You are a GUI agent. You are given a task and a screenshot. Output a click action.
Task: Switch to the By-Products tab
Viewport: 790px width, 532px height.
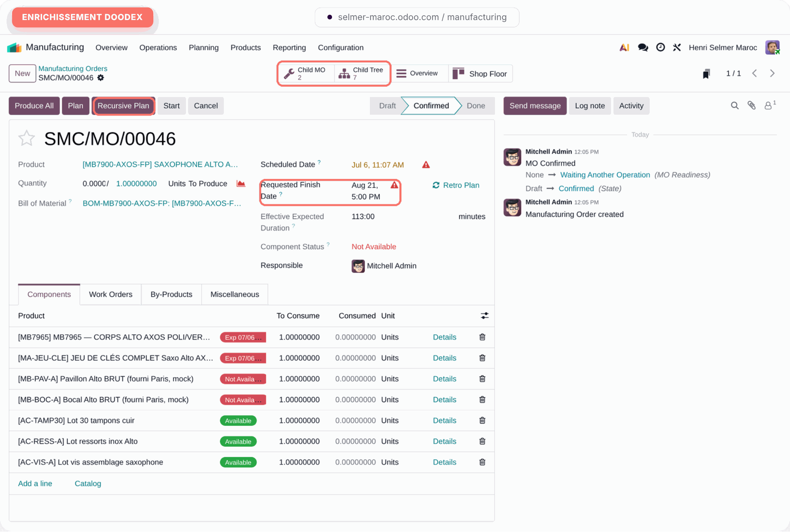(x=172, y=294)
